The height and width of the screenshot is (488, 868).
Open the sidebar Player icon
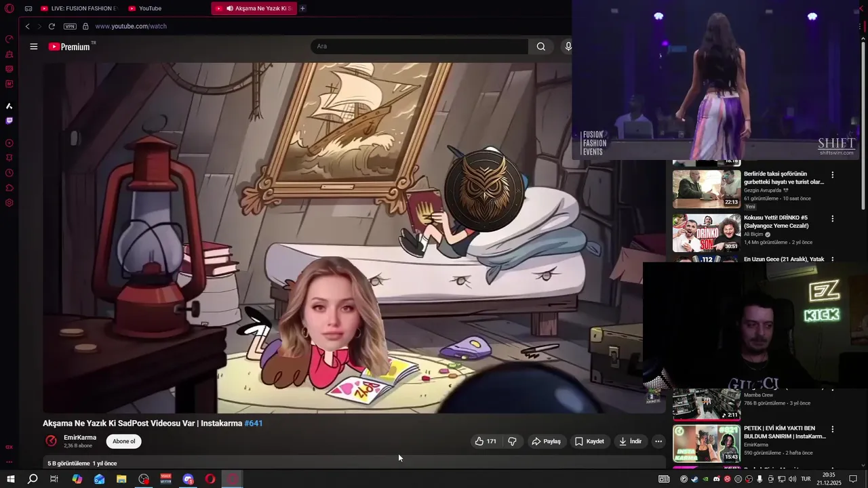9,143
